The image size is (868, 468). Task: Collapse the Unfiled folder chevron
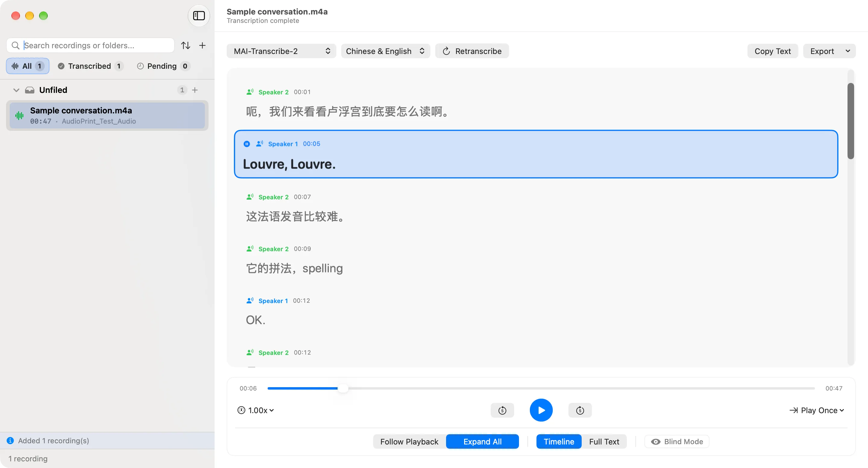tap(16, 90)
